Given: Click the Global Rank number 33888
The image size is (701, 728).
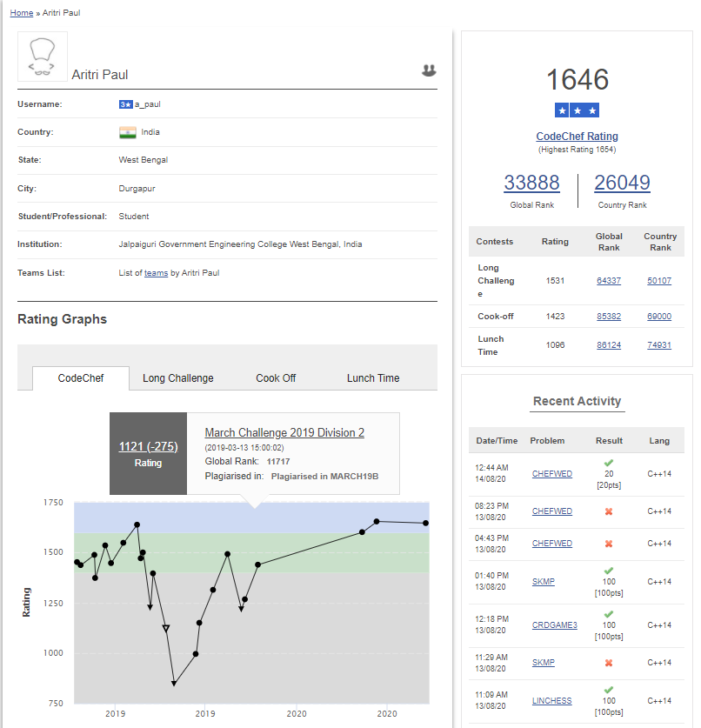Looking at the screenshot, I should [532, 183].
